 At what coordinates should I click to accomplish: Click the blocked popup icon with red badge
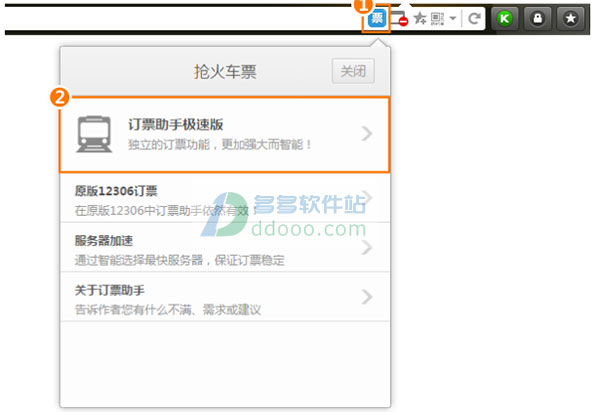(399, 18)
